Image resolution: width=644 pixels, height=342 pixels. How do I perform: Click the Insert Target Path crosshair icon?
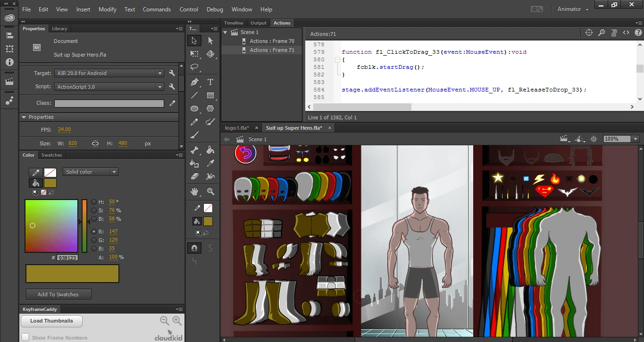(x=589, y=33)
